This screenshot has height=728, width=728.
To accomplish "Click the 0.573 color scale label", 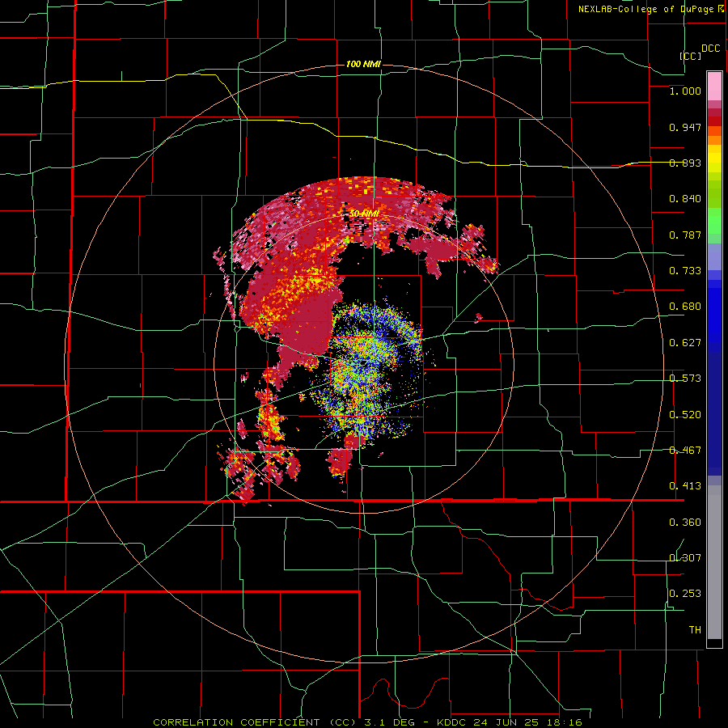I will [x=685, y=379].
